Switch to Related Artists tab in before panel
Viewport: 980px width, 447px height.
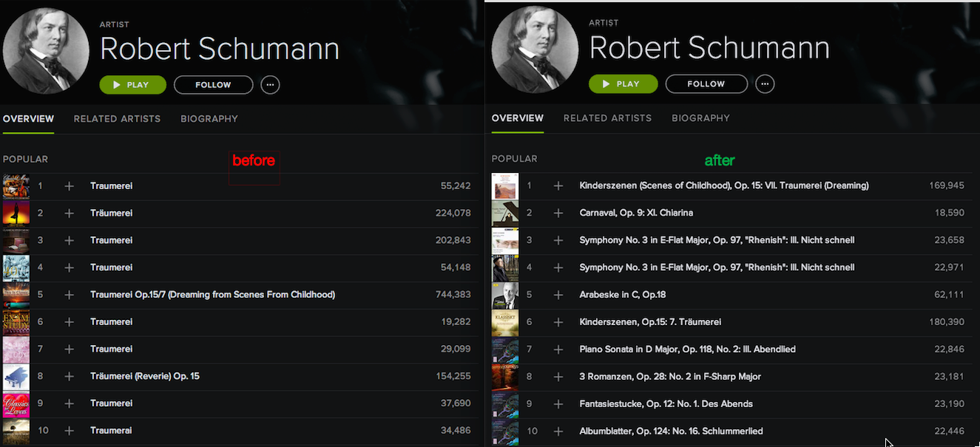click(x=117, y=119)
